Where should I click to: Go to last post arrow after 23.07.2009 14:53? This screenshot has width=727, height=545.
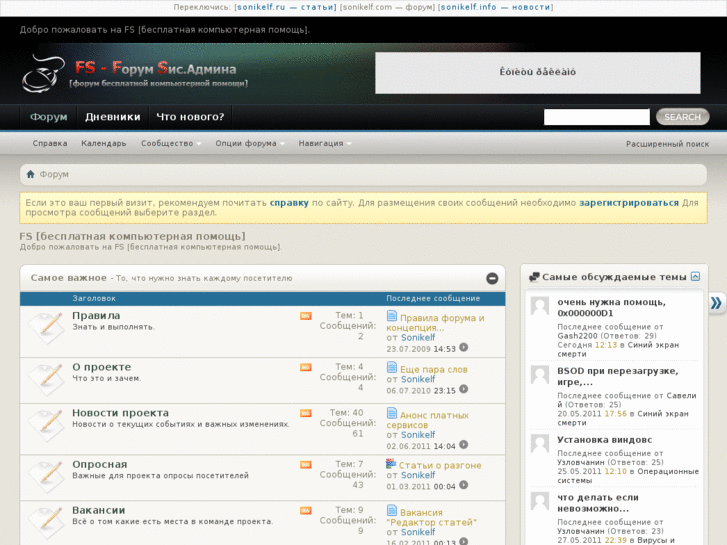(463, 347)
